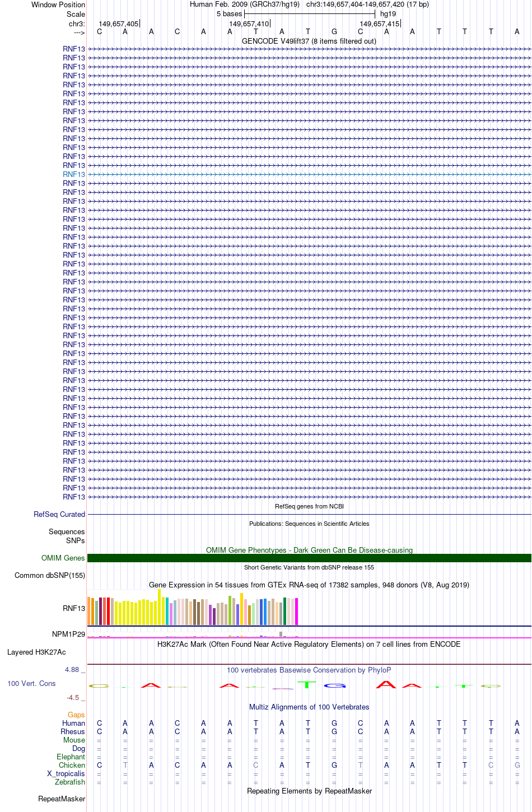The image size is (532, 812).
Task: Open the H3K27Ac Mark track title
Action: point(309,644)
